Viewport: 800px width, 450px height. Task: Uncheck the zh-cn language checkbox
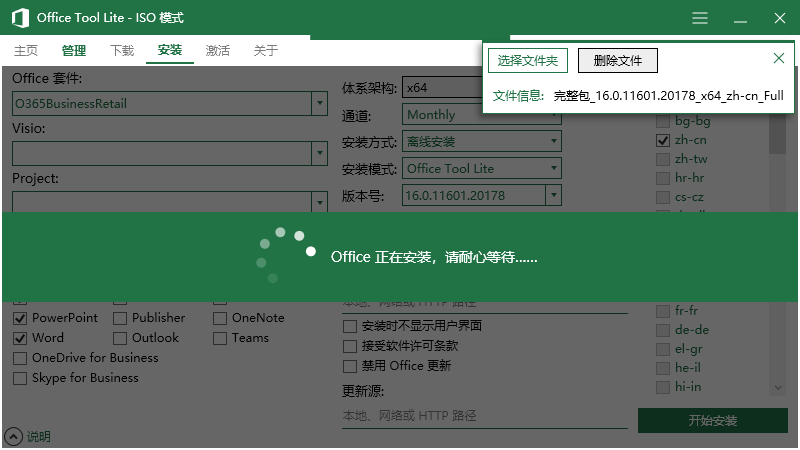click(x=663, y=140)
